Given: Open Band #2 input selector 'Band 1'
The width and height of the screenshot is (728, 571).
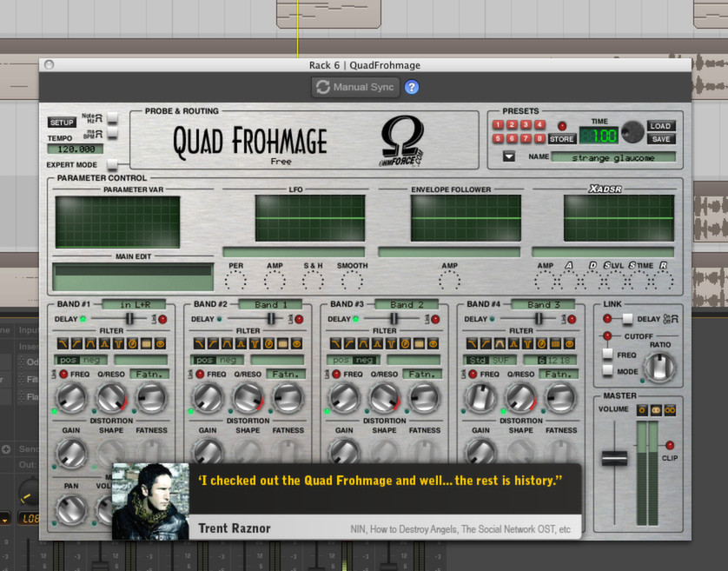Looking at the screenshot, I should 271,304.
